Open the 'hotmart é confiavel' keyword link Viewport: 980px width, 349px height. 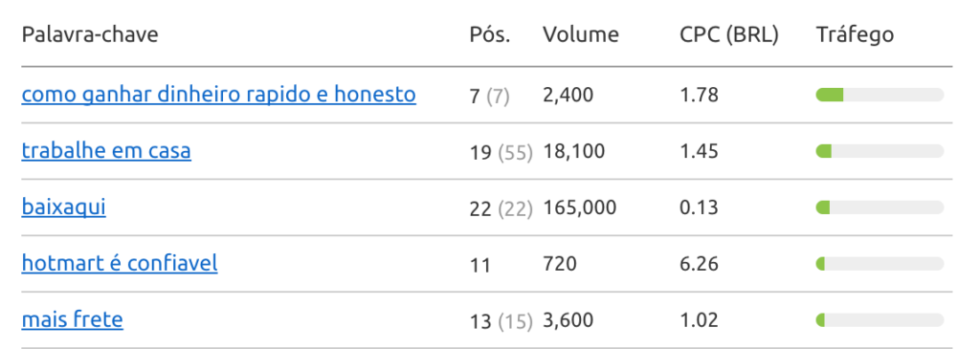click(x=120, y=264)
